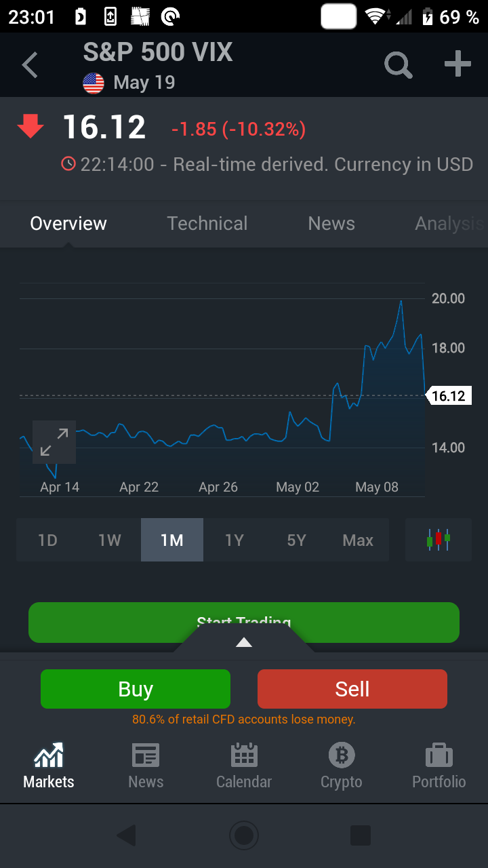Select the 1Y chart range
This screenshot has width=488, height=868.
coord(235,540)
